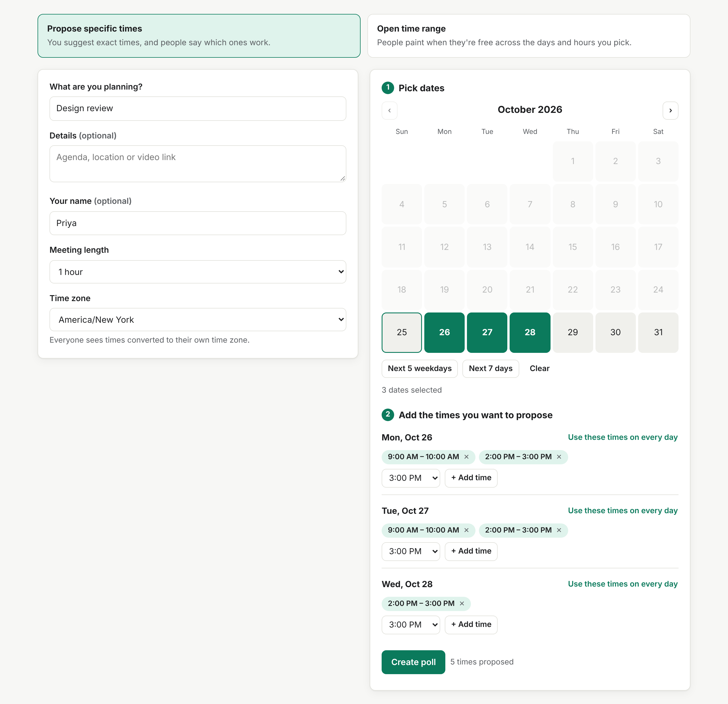
Task: Click the '5 times proposed' text
Action: pyautogui.click(x=482, y=662)
